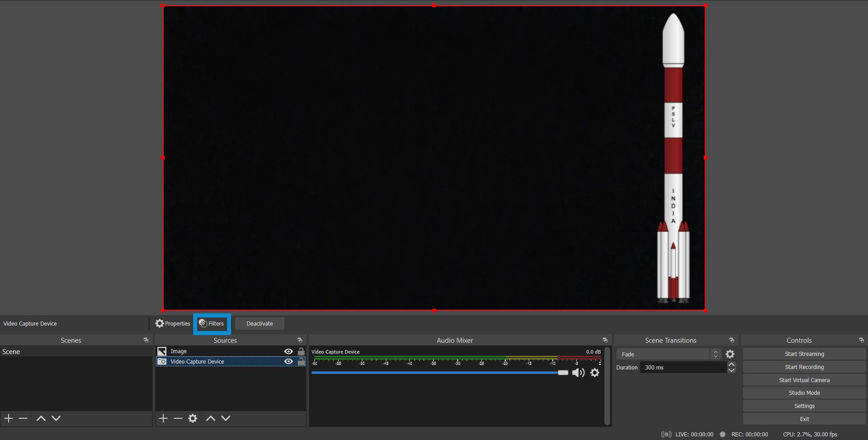Viewport: 868px width, 440px height.
Task: Move Video Capture Device up in Sources
Action: pyautogui.click(x=210, y=418)
